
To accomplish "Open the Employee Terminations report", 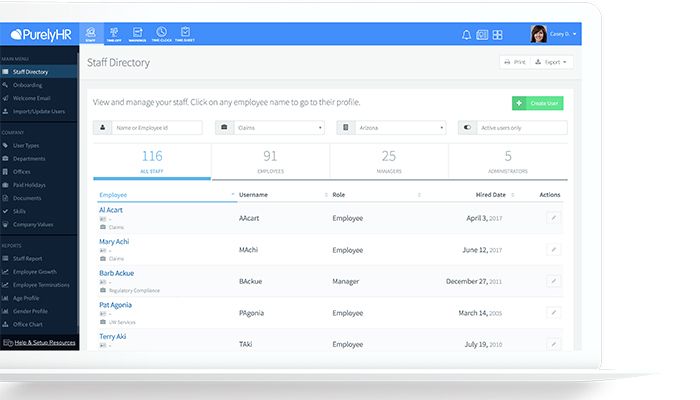I will [39, 285].
